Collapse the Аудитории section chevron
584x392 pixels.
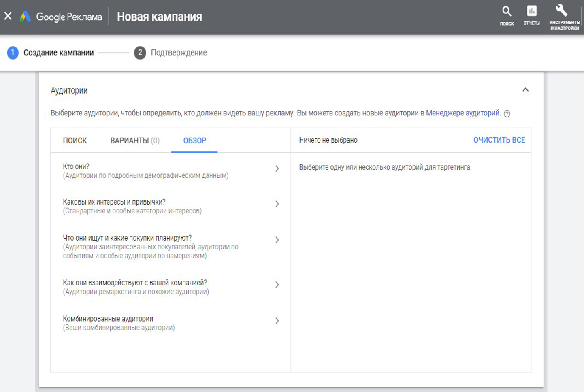coord(525,90)
